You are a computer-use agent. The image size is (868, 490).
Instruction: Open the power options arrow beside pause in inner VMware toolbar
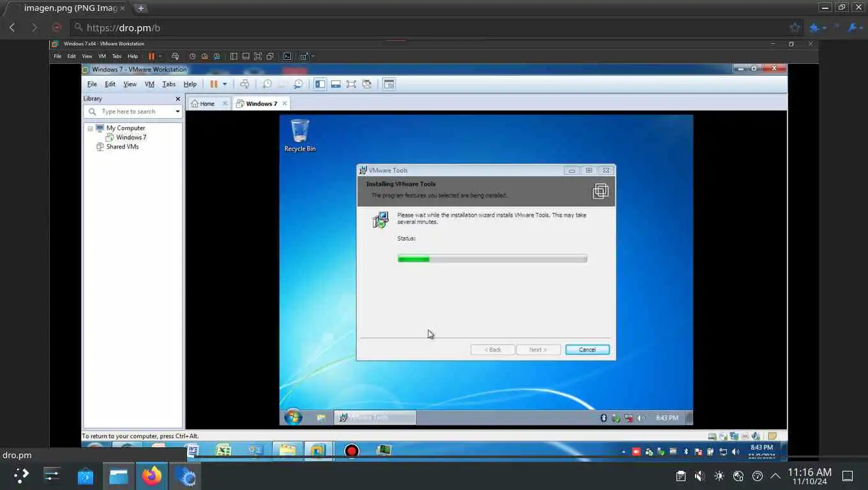point(225,84)
